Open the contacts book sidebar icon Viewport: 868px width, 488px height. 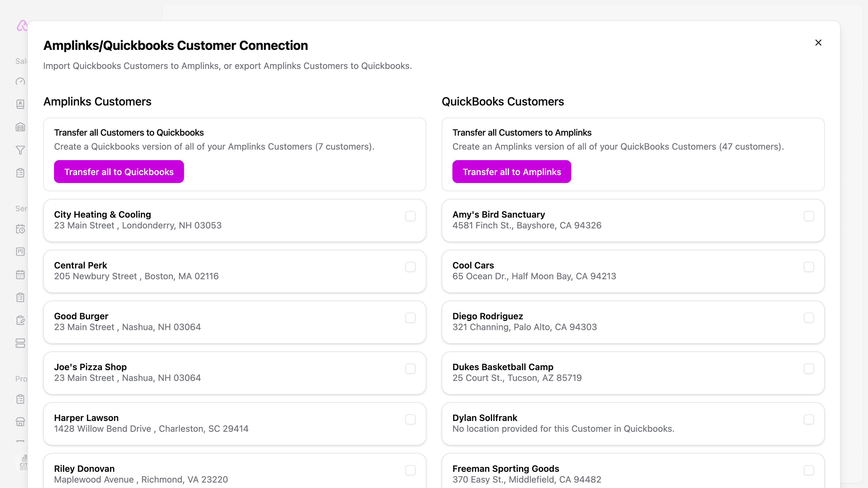pyautogui.click(x=20, y=104)
